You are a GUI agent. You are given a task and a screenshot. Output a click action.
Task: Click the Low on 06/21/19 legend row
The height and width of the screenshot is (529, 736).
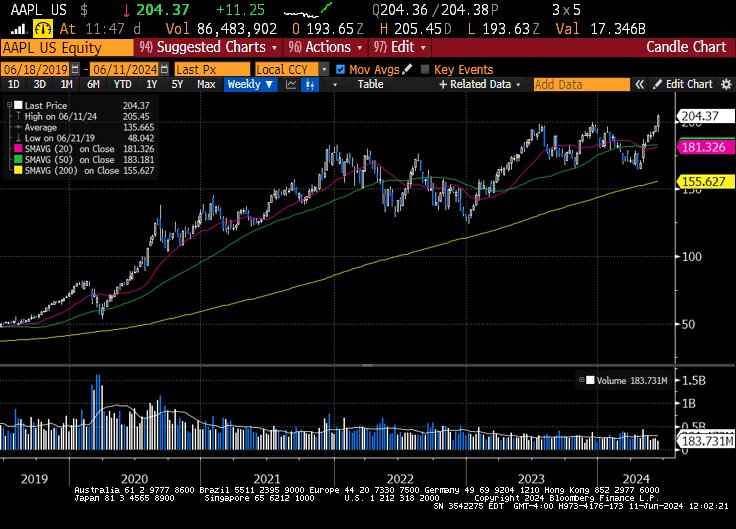(84, 138)
